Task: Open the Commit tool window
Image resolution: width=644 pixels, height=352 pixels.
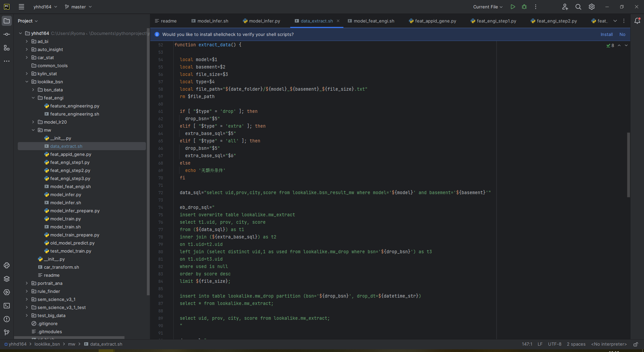Action: click(7, 34)
